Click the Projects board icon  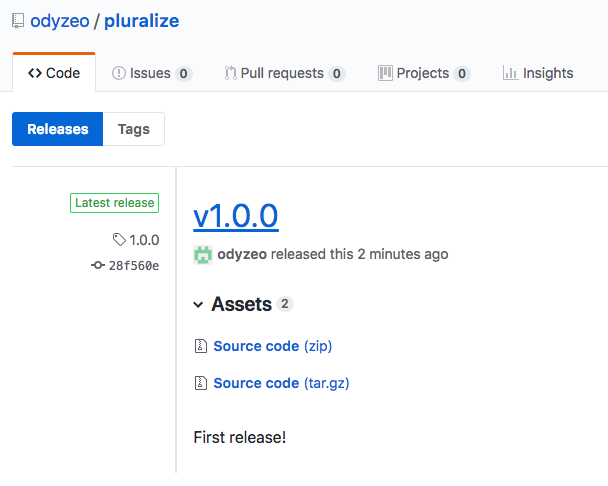coord(385,73)
